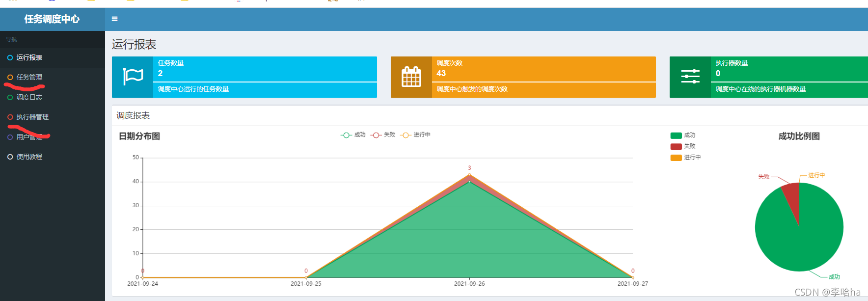The height and width of the screenshot is (301, 868).
Task: Open 任务管理 in the sidebar
Action: (53, 77)
